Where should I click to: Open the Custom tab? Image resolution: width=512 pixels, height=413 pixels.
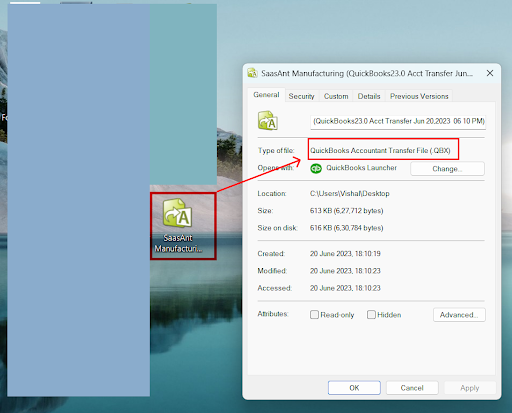(x=336, y=96)
